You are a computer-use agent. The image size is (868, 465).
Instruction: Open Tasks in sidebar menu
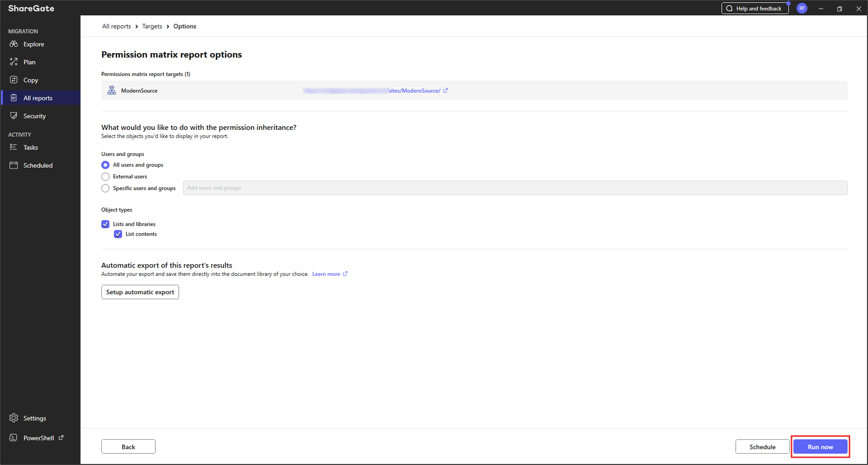(x=40, y=147)
